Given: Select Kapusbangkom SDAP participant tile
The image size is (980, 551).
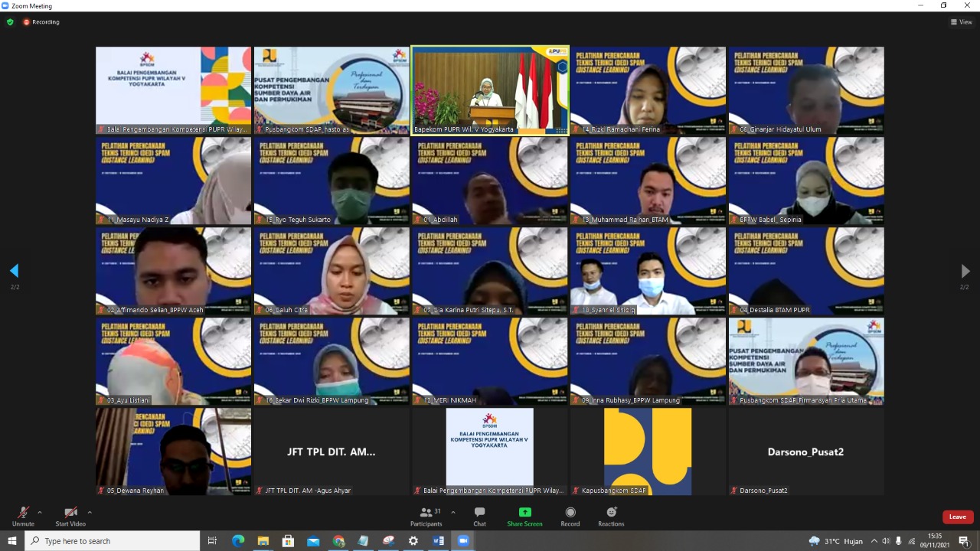Looking at the screenshot, I should click(x=648, y=452).
